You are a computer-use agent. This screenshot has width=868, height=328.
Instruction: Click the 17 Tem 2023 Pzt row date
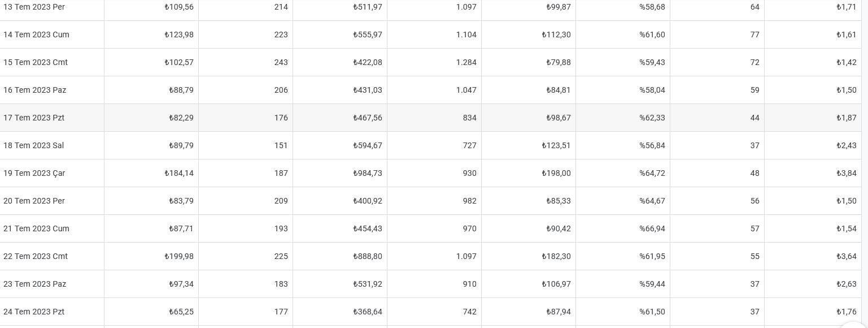point(52,118)
